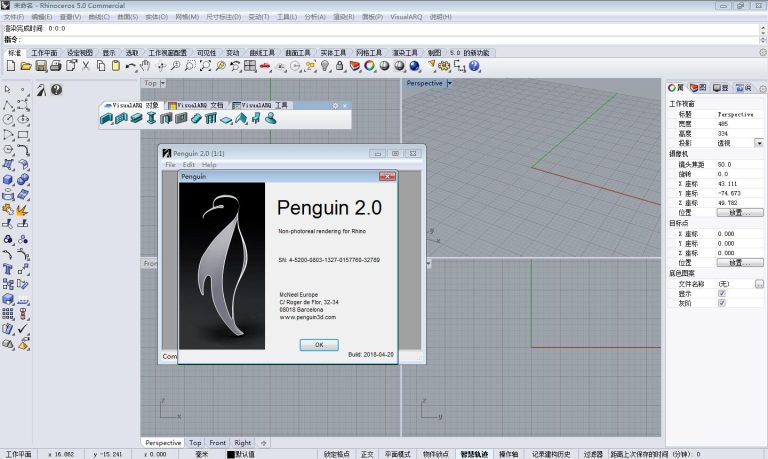
Task: Toggle the 显示 checkbox in the properties panel
Action: 722,293
